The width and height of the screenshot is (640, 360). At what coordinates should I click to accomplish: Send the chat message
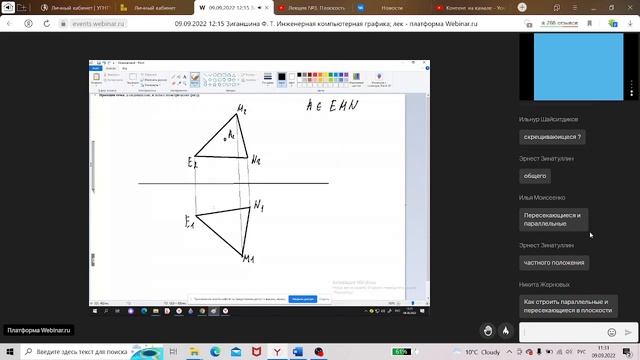pyautogui.click(x=628, y=332)
